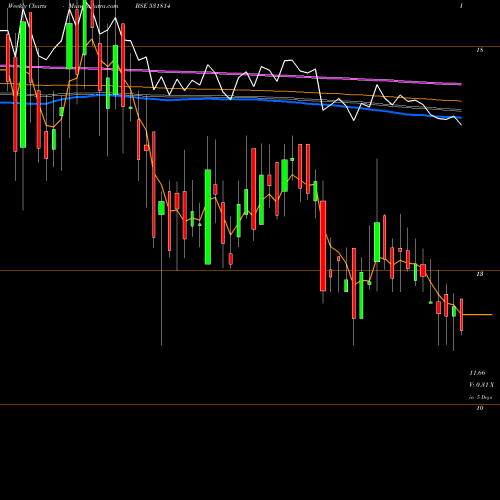The height and width of the screenshot is (500, 500).
Task: Click the 'BSE 531814' symbol label
Action: 153,6
